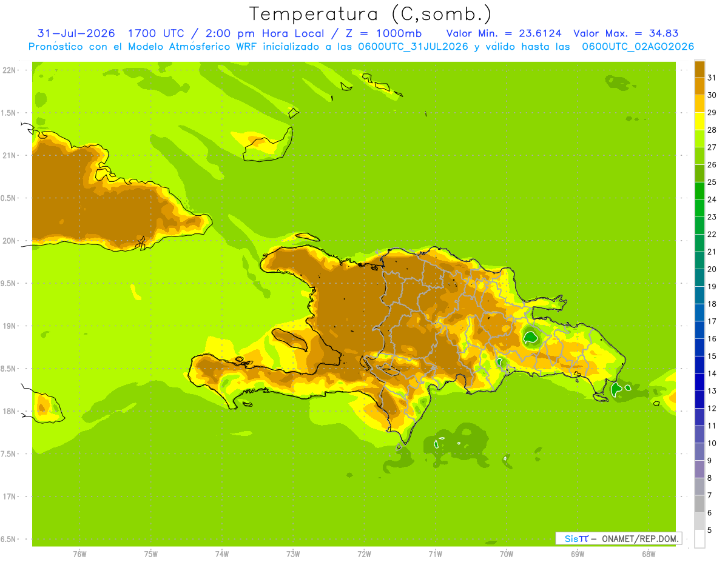Pick the purple swatch between legend values 9 and 10

coord(699,452)
